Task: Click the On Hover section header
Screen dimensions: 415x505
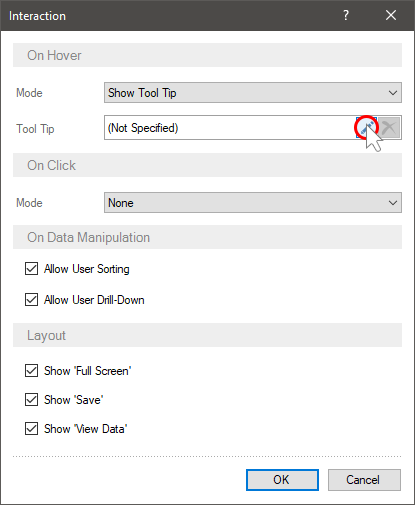Action: pyautogui.click(x=207, y=55)
